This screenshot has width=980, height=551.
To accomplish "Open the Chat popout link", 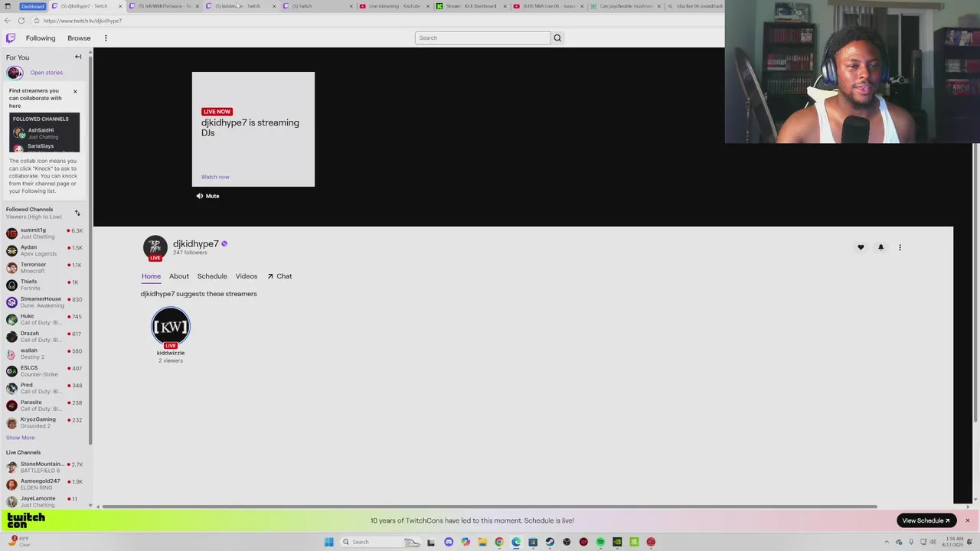I will [x=279, y=276].
